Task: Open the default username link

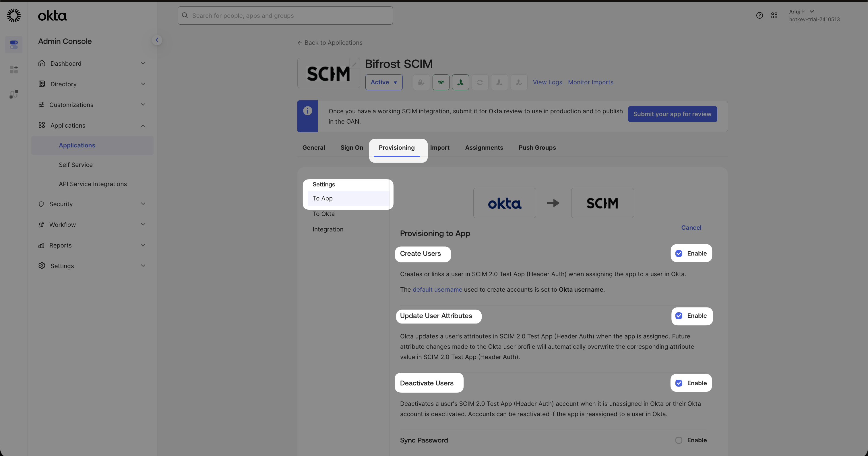Action: click(x=437, y=290)
